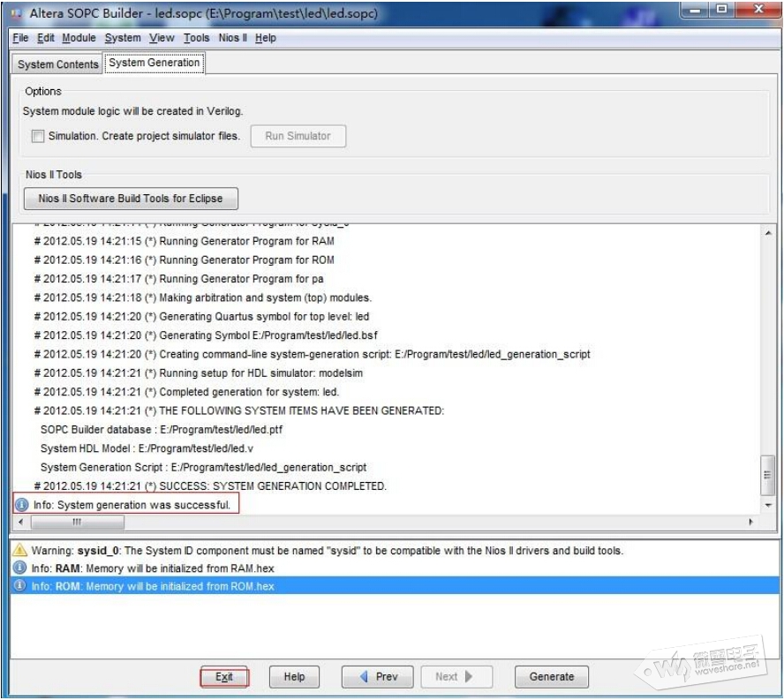Click the Altera SOPC Builder title bar icon
Screen dimensions: 784x700
tap(17, 13)
